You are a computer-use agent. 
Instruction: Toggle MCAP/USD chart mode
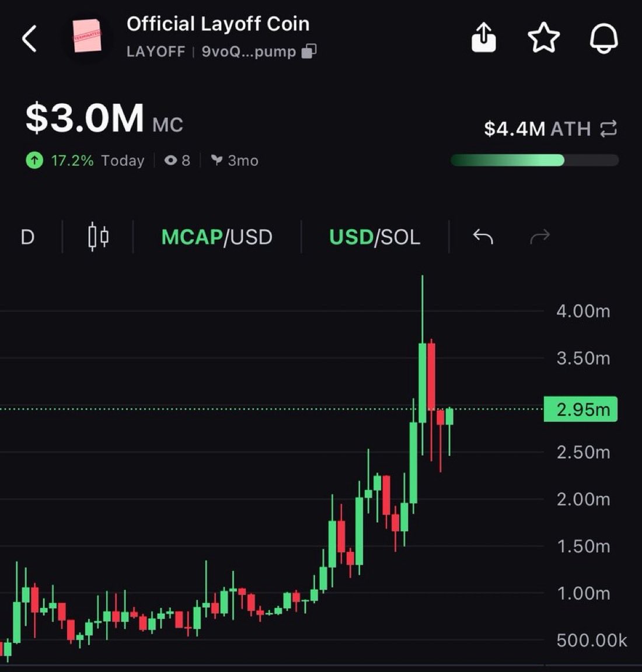(217, 237)
